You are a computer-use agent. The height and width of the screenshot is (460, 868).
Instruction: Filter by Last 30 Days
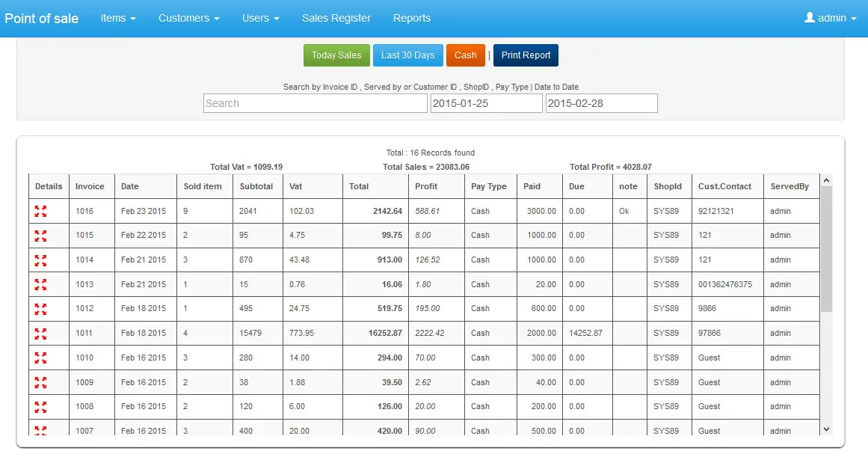point(408,55)
